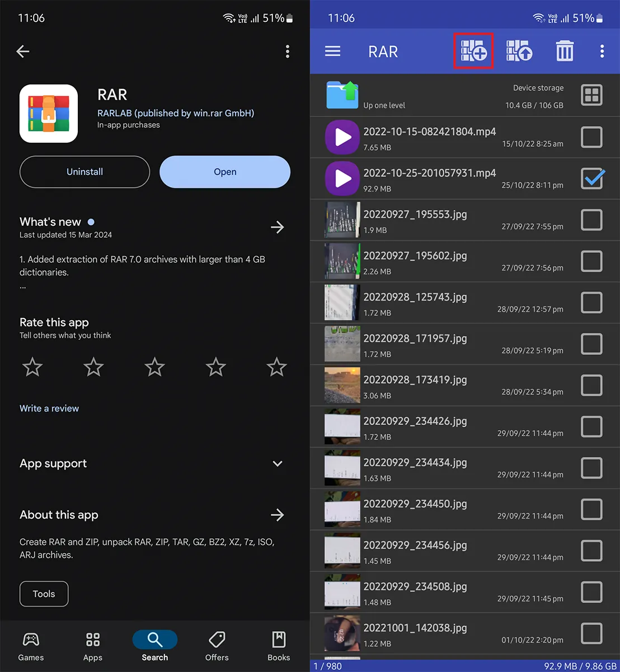The image size is (620, 672).
Task: Tap the extract archive icon
Action: click(519, 51)
